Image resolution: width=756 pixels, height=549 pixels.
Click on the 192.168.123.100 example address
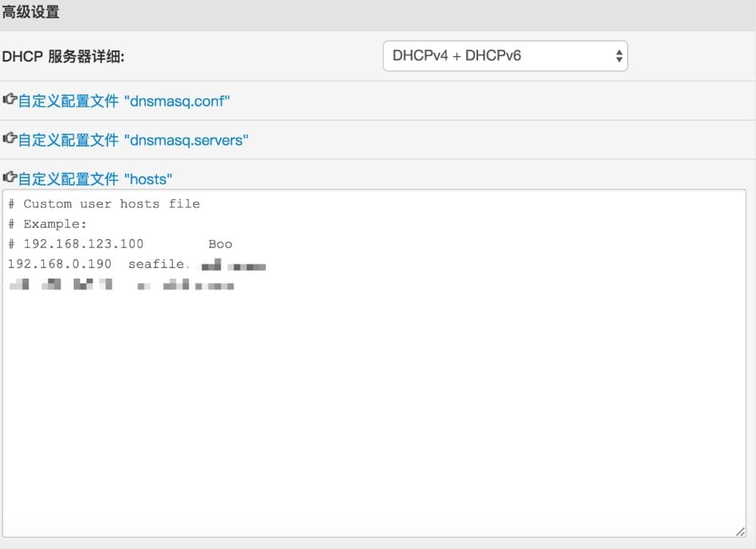(83, 244)
